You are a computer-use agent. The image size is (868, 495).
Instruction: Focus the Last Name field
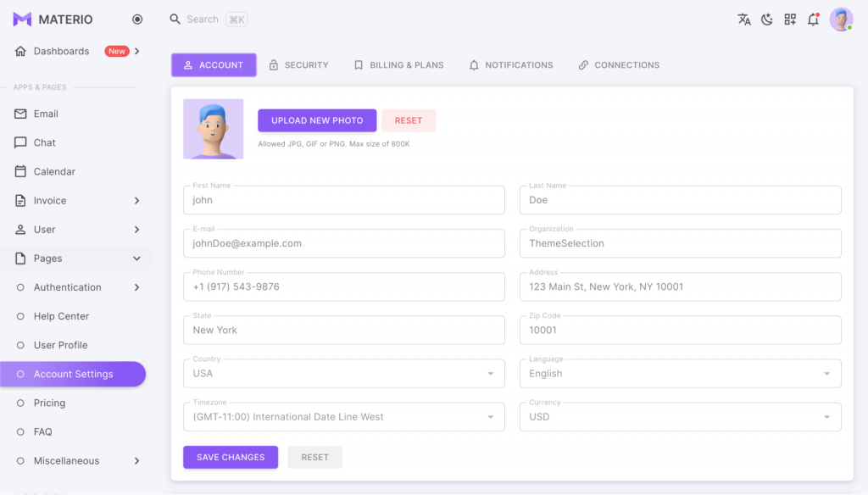coord(681,200)
